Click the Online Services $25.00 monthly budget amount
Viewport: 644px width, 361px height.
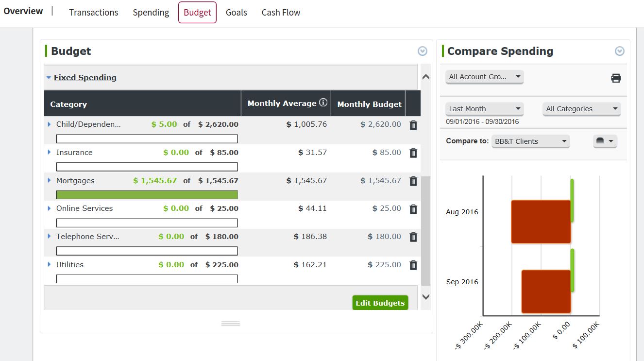coord(387,208)
